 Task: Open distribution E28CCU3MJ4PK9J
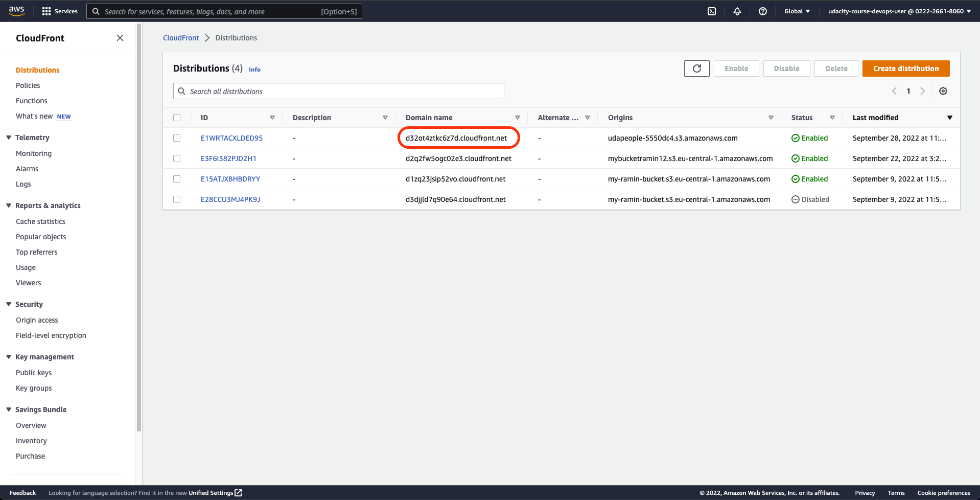230,199
